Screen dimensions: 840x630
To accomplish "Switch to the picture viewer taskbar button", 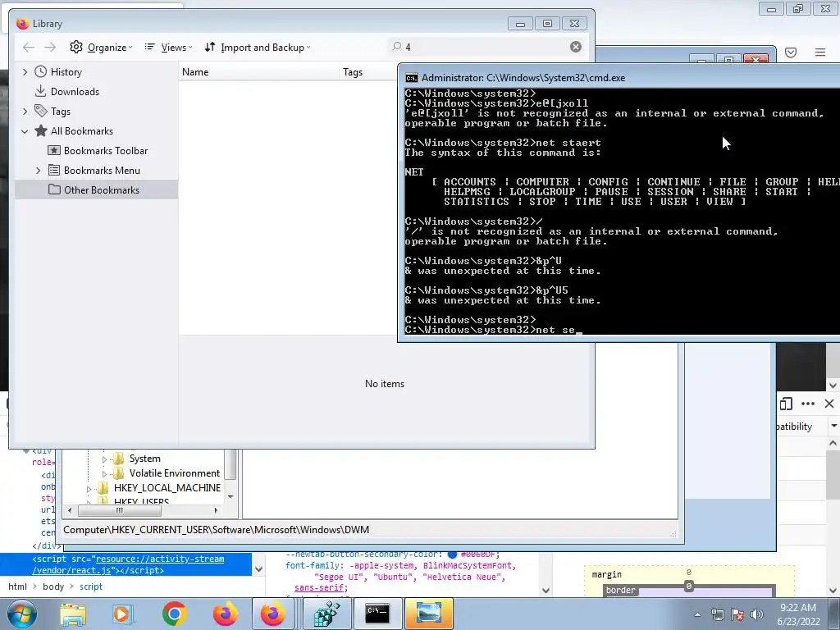I will tap(428, 614).
